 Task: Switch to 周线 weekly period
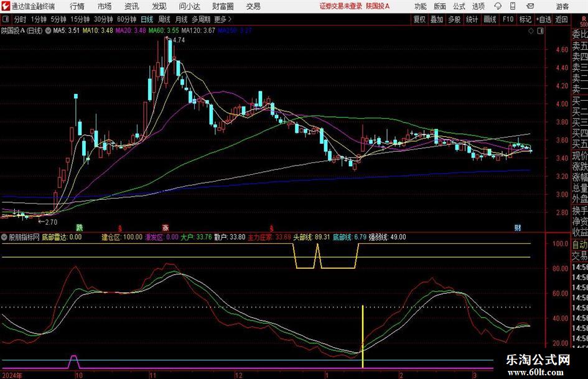tap(164, 19)
